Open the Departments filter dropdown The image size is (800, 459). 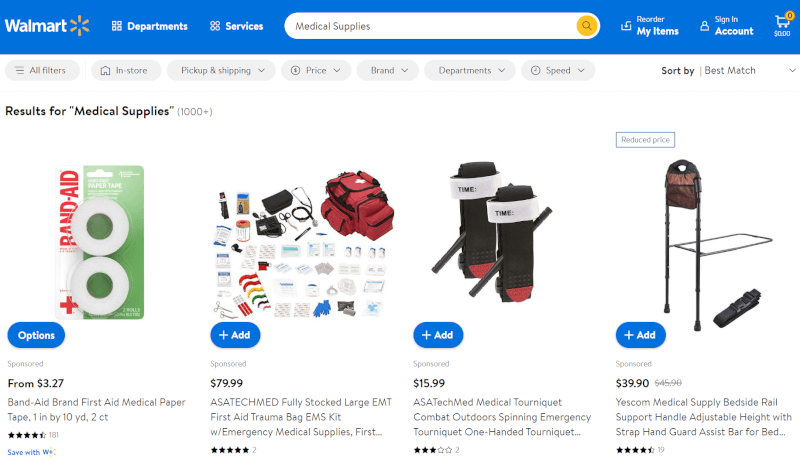pyautogui.click(x=470, y=70)
